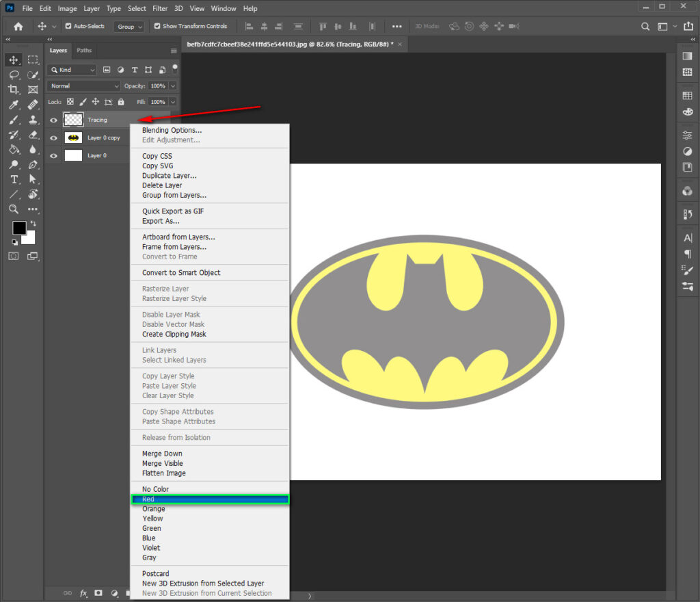Select the Lasso tool
This screenshot has height=602, width=700.
[x=14, y=76]
